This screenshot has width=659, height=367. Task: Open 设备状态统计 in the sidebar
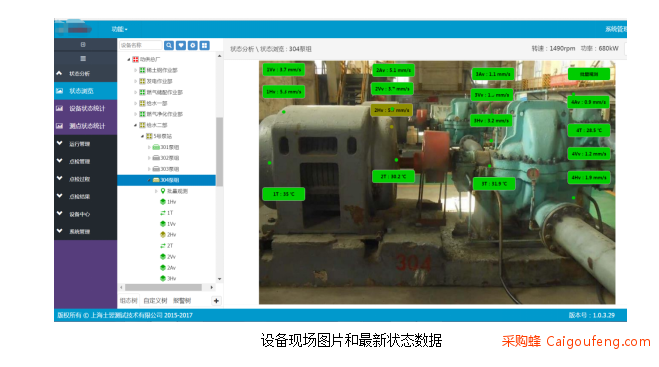pyautogui.click(x=86, y=108)
